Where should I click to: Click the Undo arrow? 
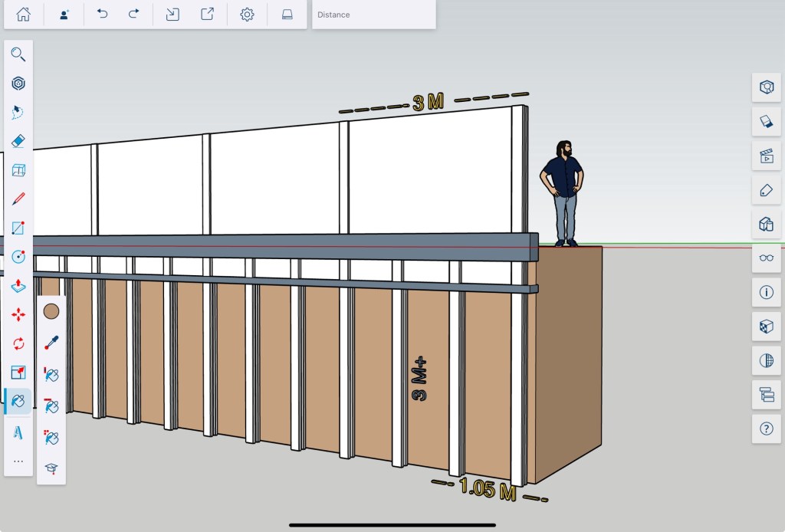click(102, 15)
